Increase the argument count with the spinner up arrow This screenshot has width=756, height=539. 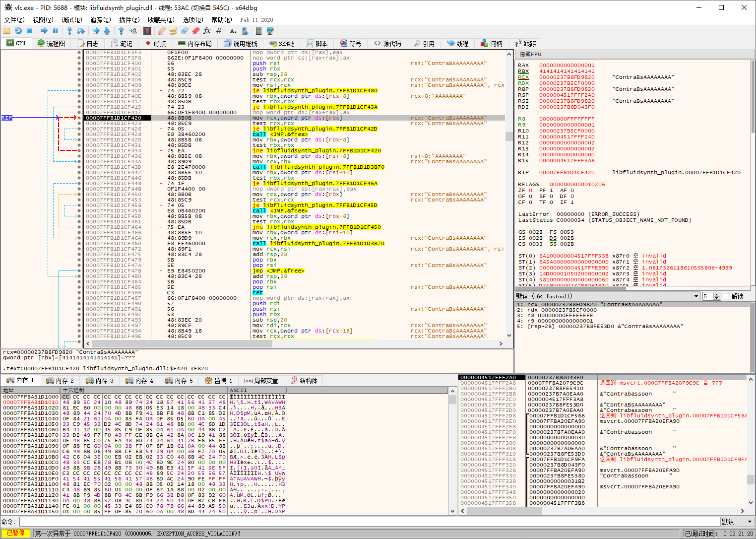click(x=717, y=294)
